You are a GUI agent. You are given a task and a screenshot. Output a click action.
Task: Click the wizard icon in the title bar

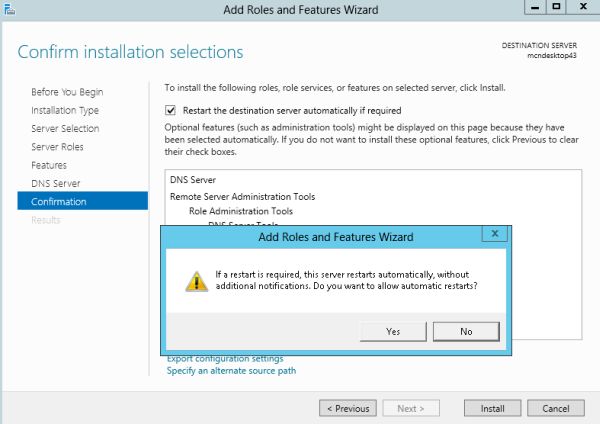click(x=11, y=10)
